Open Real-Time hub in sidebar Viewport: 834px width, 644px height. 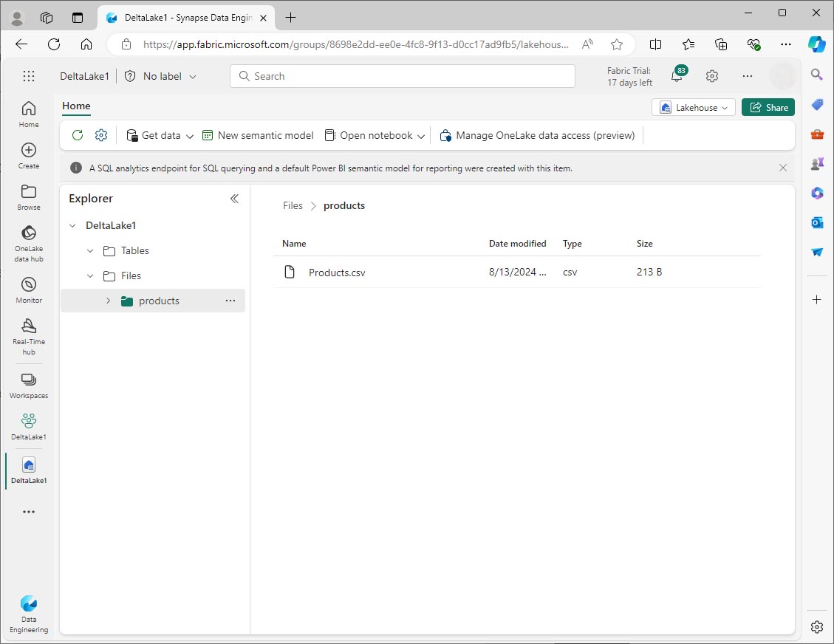[29, 338]
